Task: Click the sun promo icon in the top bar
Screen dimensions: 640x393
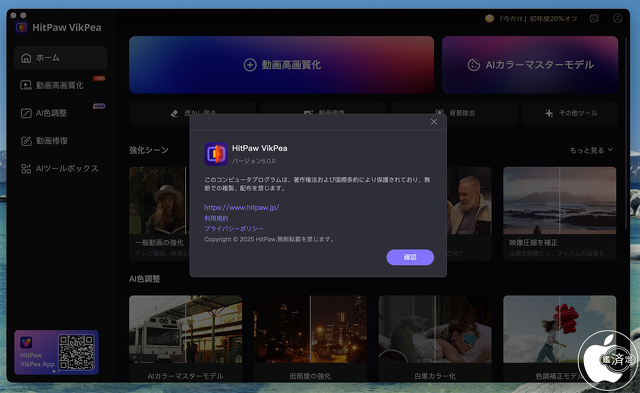Action: tap(489, 18)
